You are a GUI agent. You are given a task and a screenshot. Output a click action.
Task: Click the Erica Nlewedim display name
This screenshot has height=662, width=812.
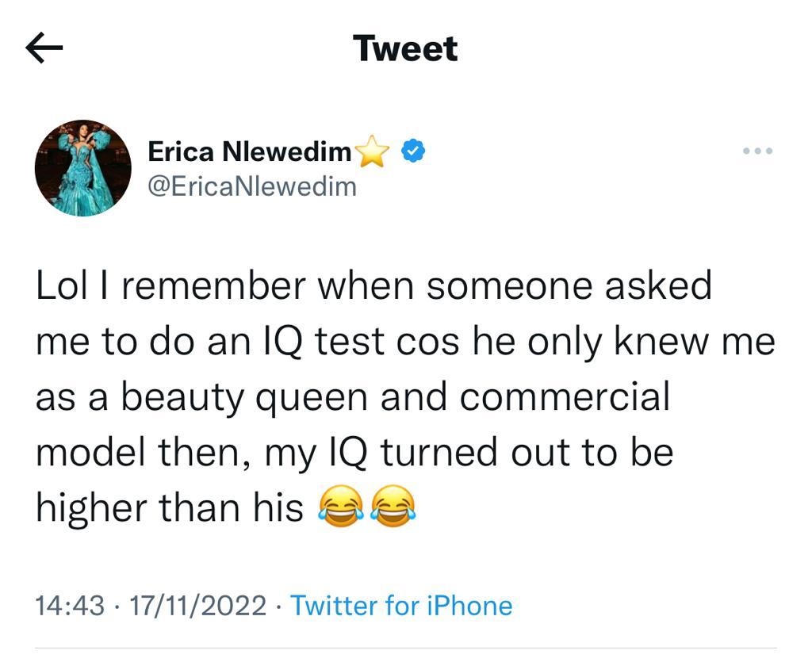(250, 151)
